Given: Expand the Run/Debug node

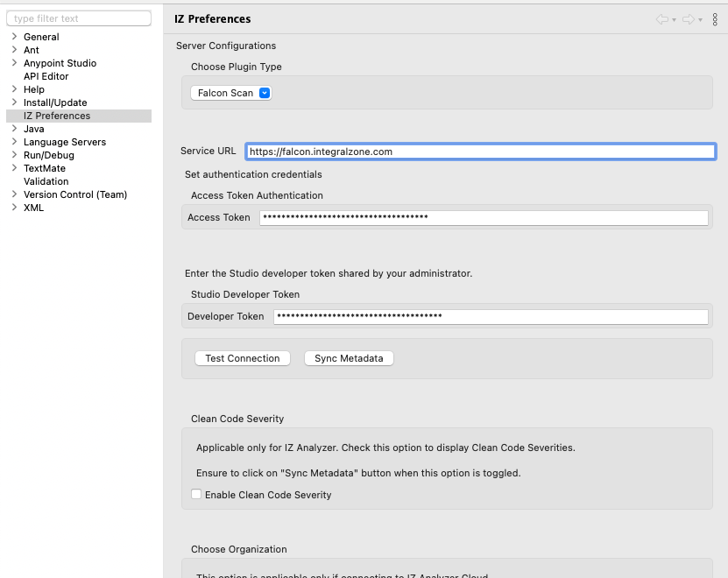Looking at the screenshot, I should tap(14, 155).
